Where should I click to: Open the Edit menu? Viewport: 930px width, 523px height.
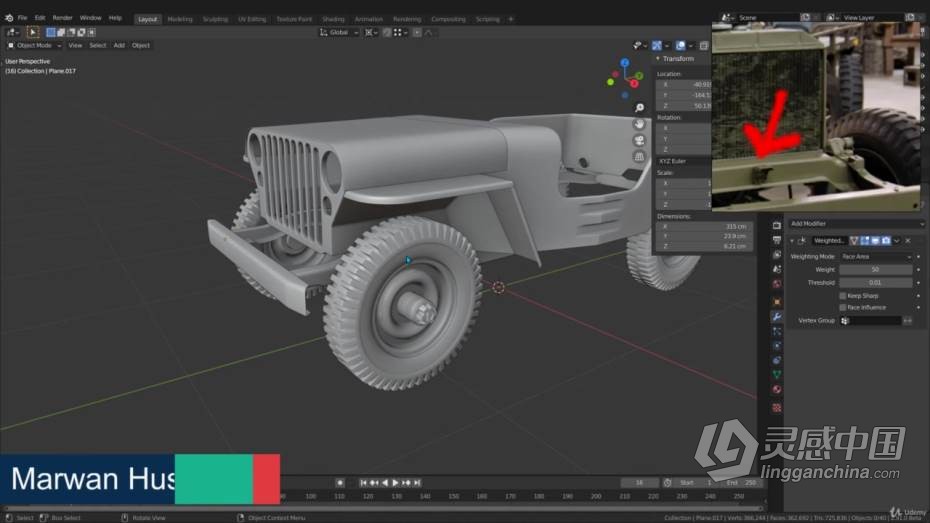point(40,18)
